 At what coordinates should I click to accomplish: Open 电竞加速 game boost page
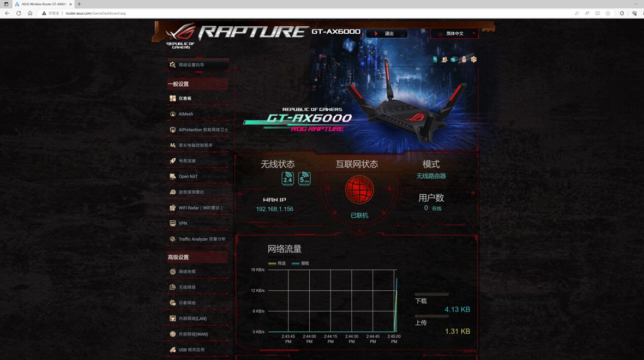(198, 161)
